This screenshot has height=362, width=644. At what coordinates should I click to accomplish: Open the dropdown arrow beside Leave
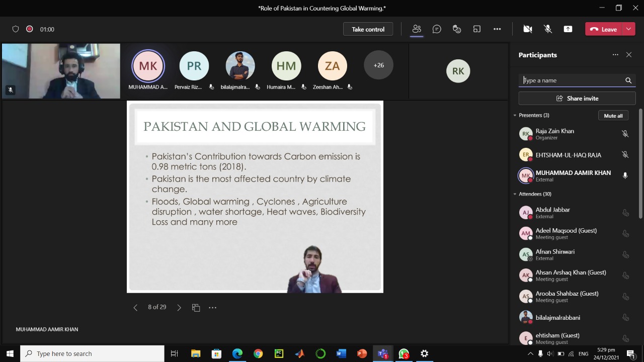(628, 29)
